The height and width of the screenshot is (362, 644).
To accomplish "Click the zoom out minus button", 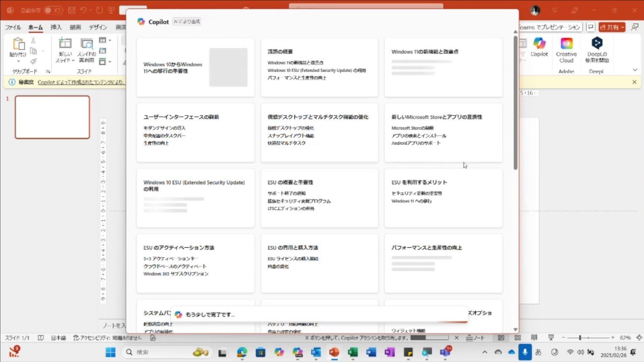I will [x=564, y=338].
